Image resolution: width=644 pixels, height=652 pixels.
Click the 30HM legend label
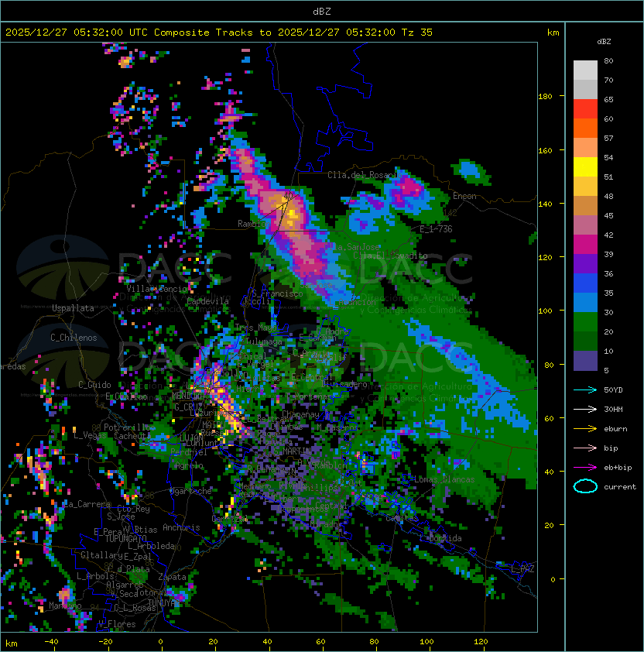point(613,409)
